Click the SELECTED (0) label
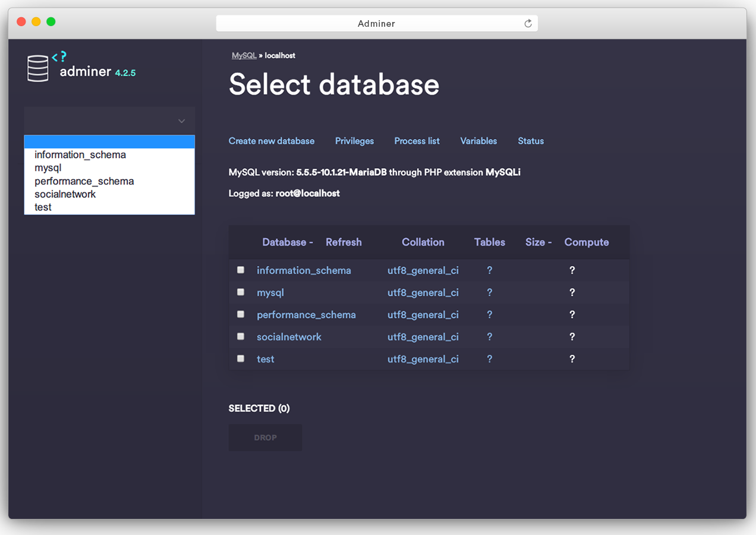The width and height of the screenshot is (756, 535). coord(259,408)
